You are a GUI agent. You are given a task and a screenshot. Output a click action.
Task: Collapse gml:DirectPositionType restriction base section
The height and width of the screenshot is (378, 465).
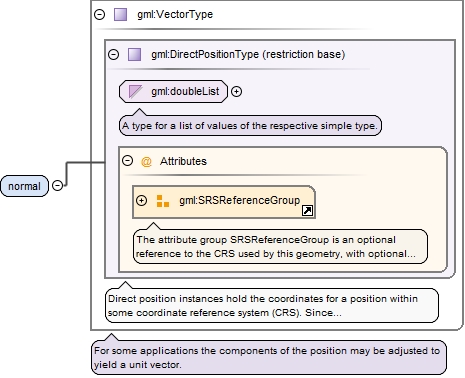tap(113, 54)
